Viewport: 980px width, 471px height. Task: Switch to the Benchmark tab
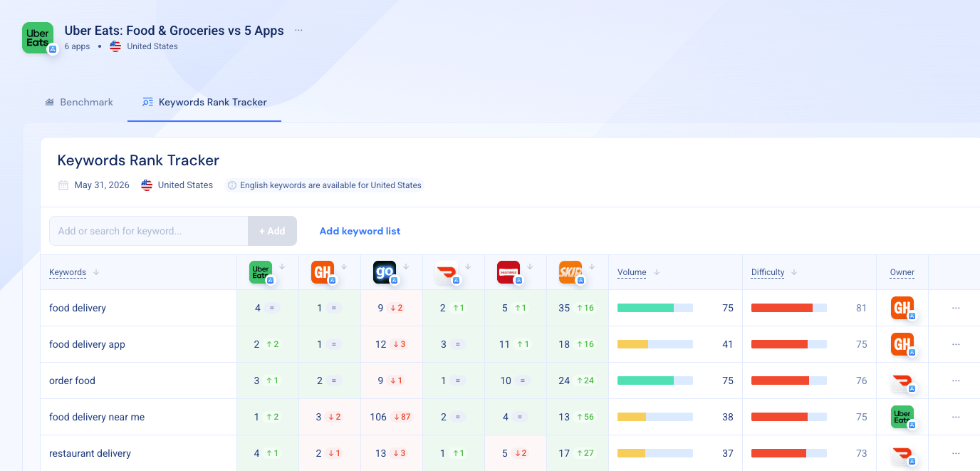tap(79, 102)
